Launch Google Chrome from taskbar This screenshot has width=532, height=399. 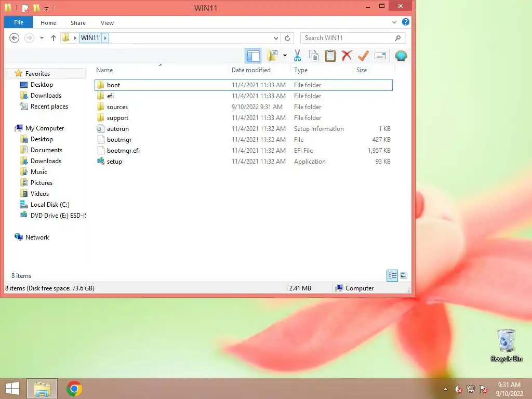click(74, 389)
